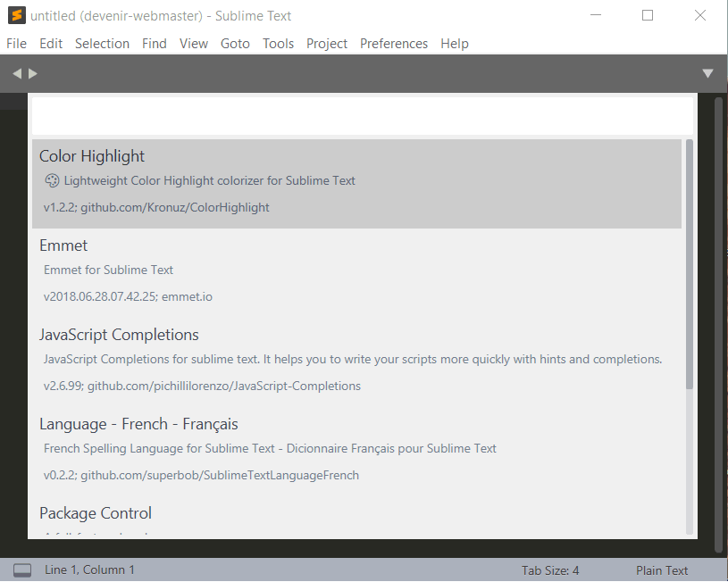Image resolution: width=728 pixels, height=582 pixels.
Task: Open the Goto menu
Action: 235,44
